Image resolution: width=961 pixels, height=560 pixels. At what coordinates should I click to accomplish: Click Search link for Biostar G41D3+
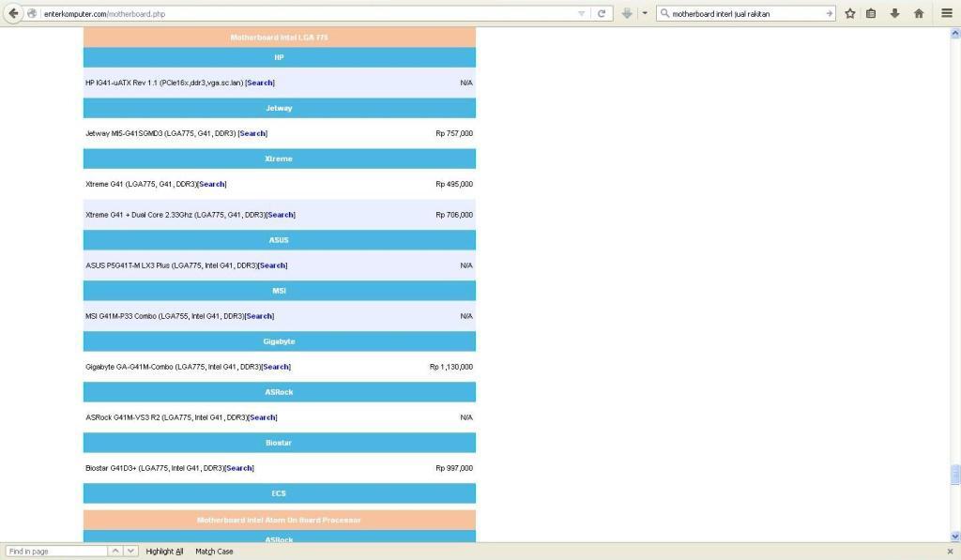click(239, 469)
